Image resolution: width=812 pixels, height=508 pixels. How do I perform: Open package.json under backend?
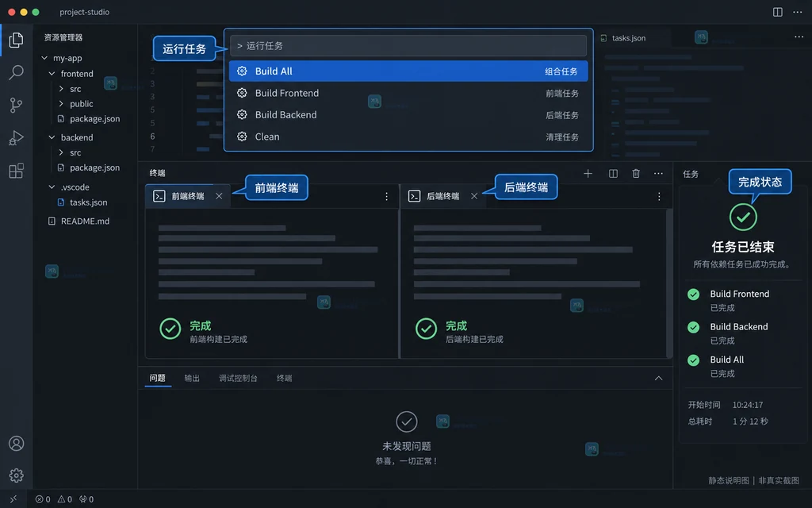(x=89, y=167)
